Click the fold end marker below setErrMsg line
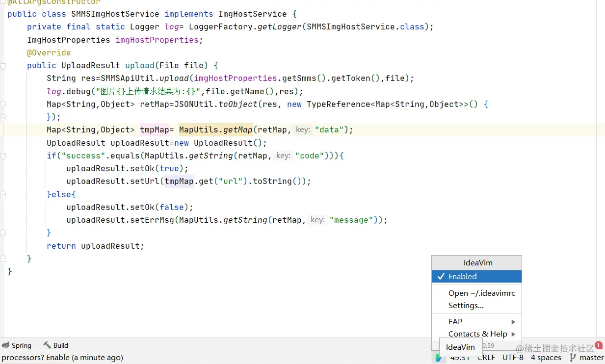605x364 pixels. click(3, 233)
